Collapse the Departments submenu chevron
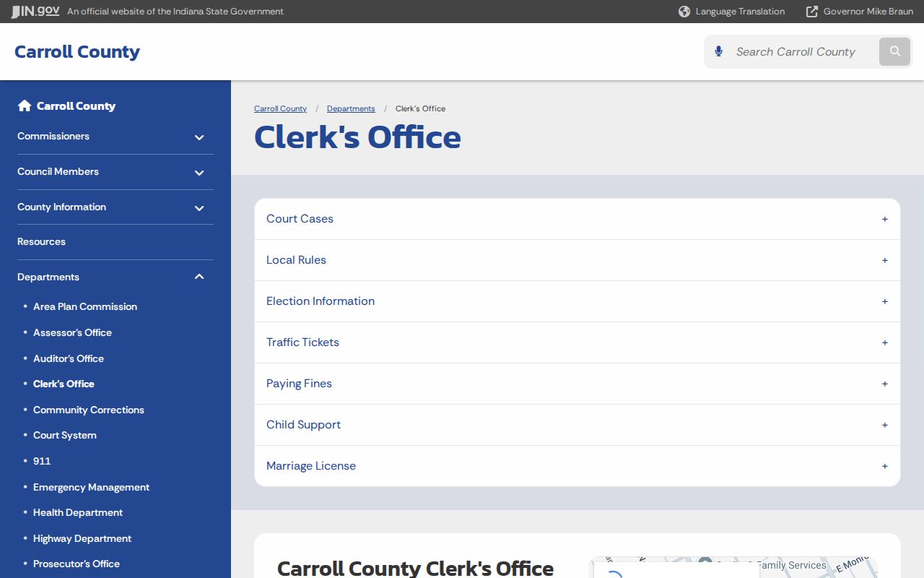Screen dimensions: 924x578 point(199,277)
